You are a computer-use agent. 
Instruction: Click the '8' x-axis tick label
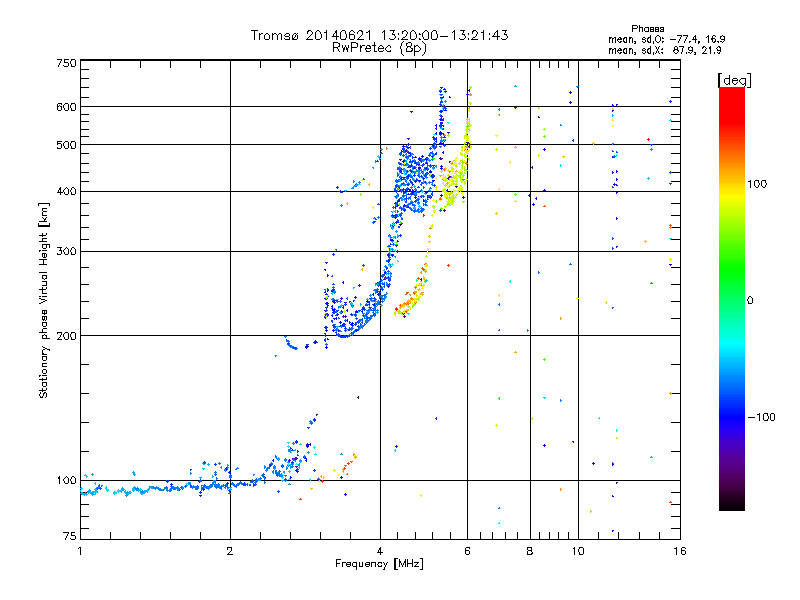(530, 551)
